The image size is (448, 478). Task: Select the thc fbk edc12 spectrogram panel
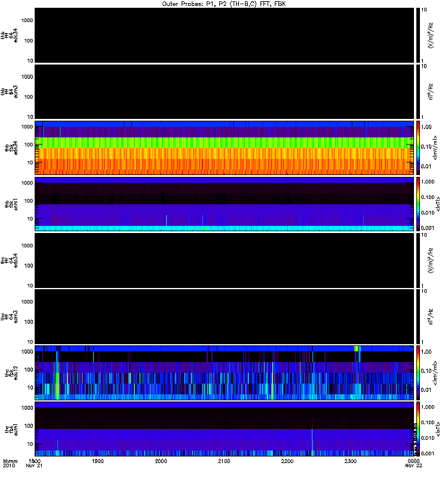click(225, 373)
